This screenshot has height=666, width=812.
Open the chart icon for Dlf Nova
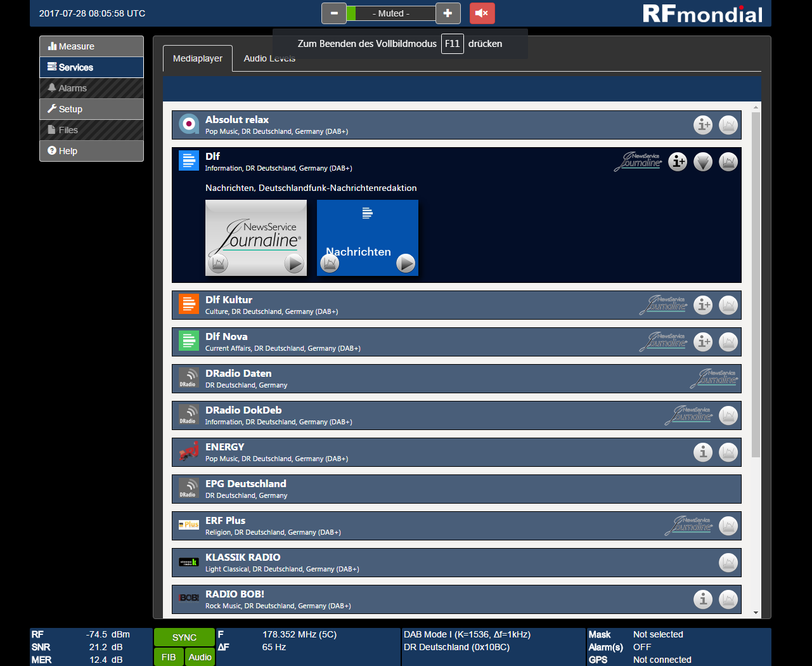pyautogui.click(x=728, y=342)
